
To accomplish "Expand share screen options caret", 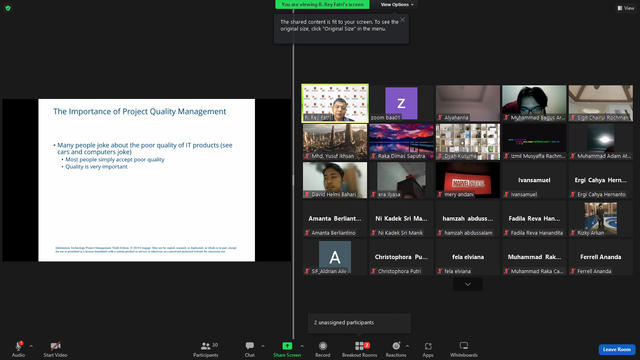I will pyautogui.click(x=302, y=346).
